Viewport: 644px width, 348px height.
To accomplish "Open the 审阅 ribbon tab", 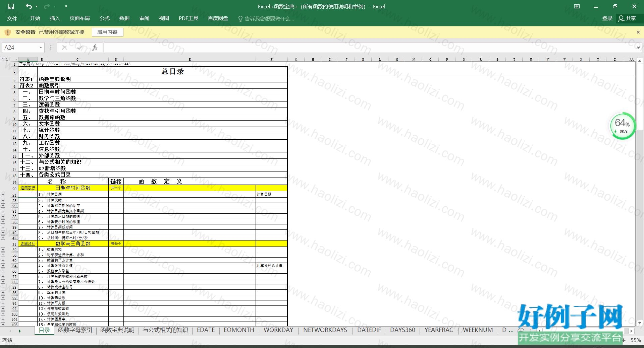I will pos(144,18).
